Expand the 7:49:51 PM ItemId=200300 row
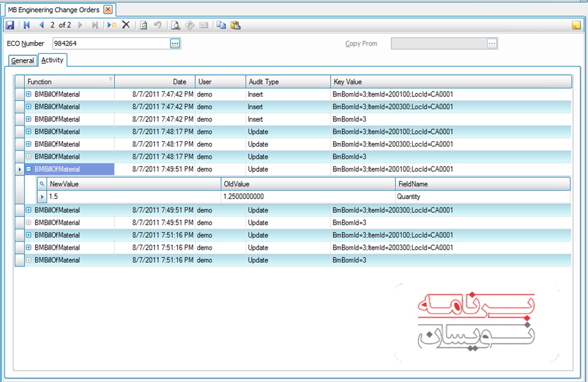Viewport: 588px width, 382px height. [x=29, y=210]
